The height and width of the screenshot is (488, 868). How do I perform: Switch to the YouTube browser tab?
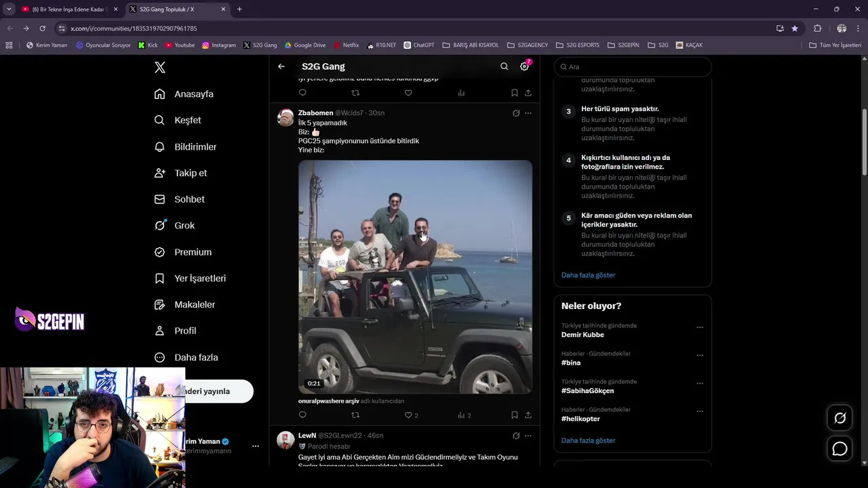coord(69,9)
